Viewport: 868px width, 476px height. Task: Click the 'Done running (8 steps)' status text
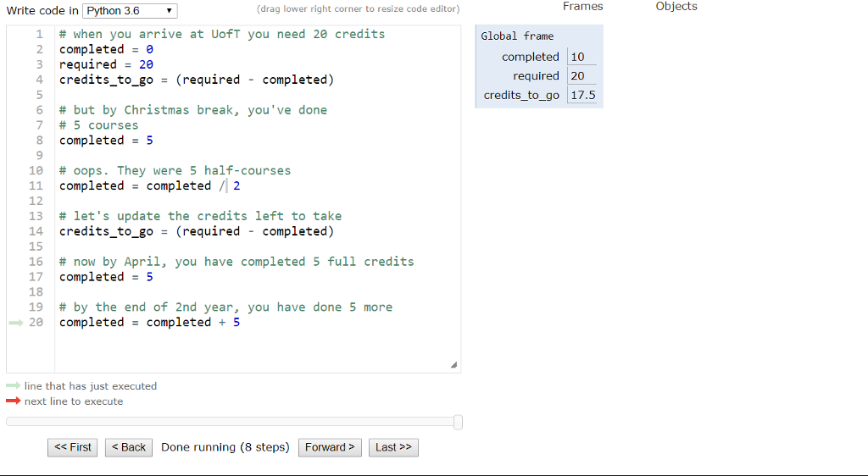coord(225,447)
